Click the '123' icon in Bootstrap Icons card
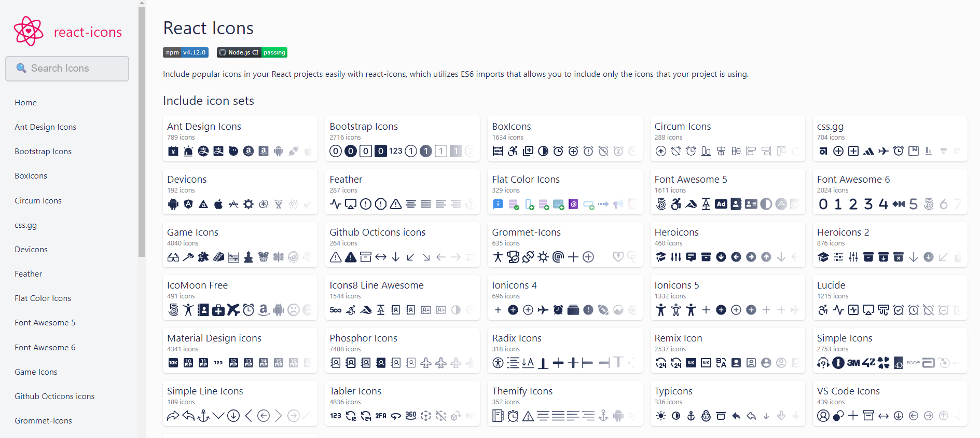 tap(396, 151)
